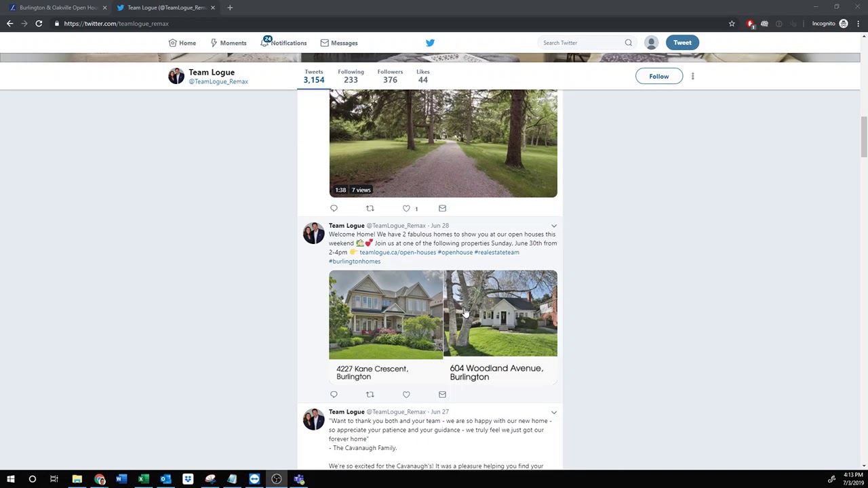Open the Home navigation item
868x488 pixels.
[x=182, y=43]
